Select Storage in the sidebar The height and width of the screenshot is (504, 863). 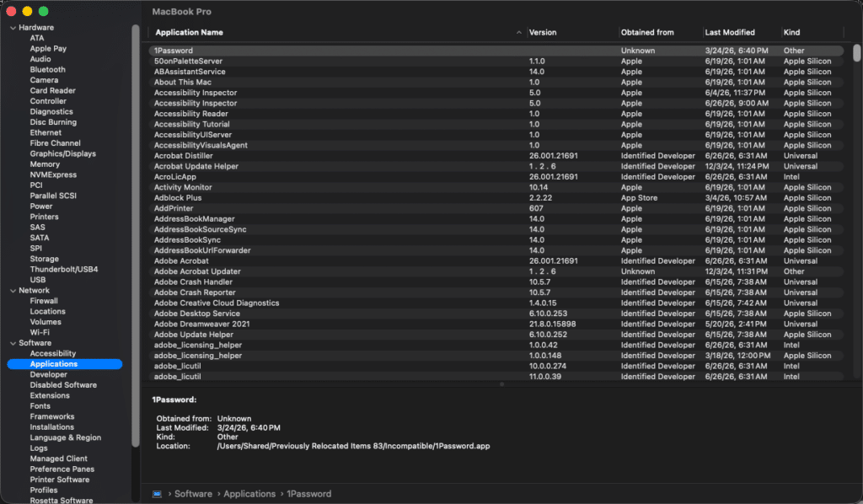point(44,259)
